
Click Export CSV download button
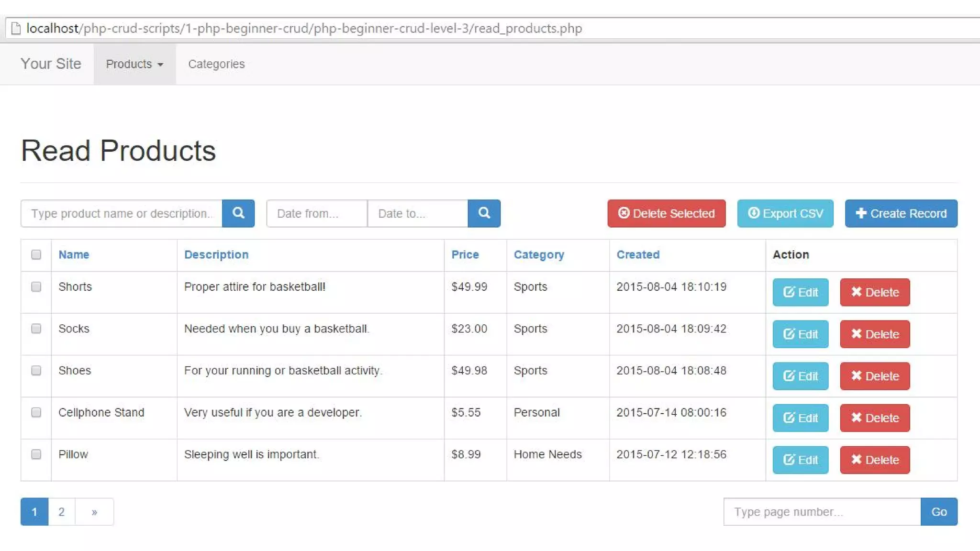click(785, 213)
